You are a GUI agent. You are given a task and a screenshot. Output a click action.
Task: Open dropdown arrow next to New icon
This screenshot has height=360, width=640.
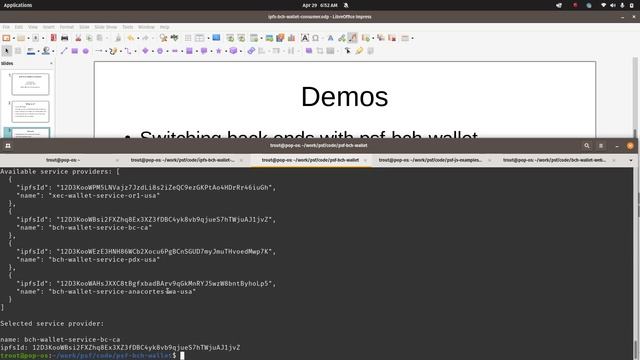pyautogui.click(x=13, y=38)
